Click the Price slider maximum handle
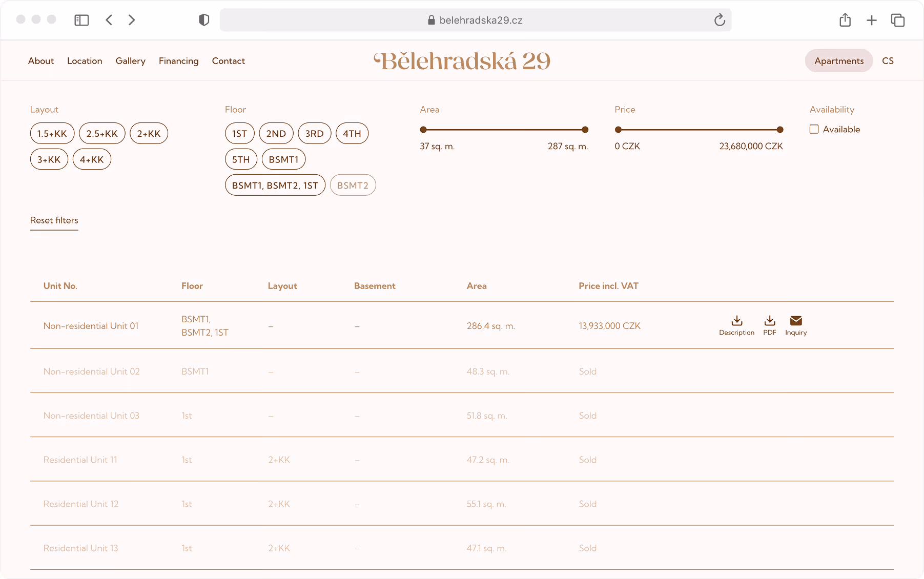The height and width of the screenshot is (579, 924). 779,130
